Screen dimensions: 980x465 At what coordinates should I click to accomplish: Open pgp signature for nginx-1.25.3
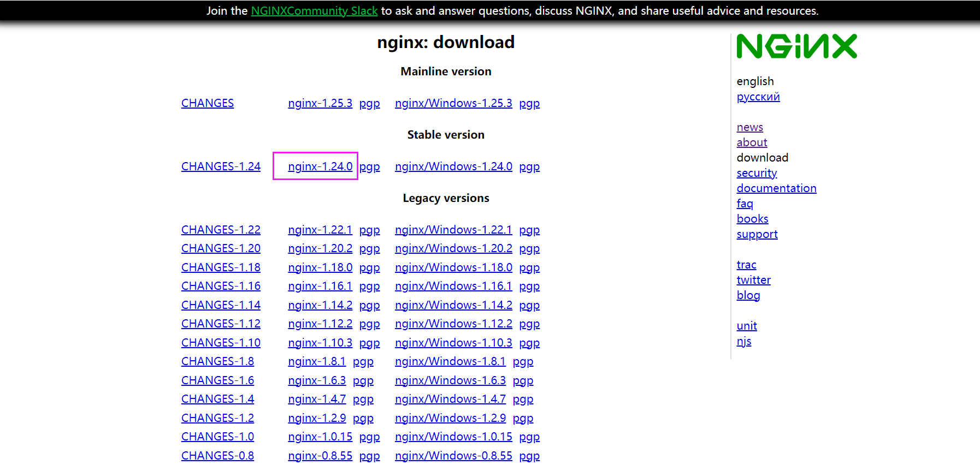pos(369,103)
